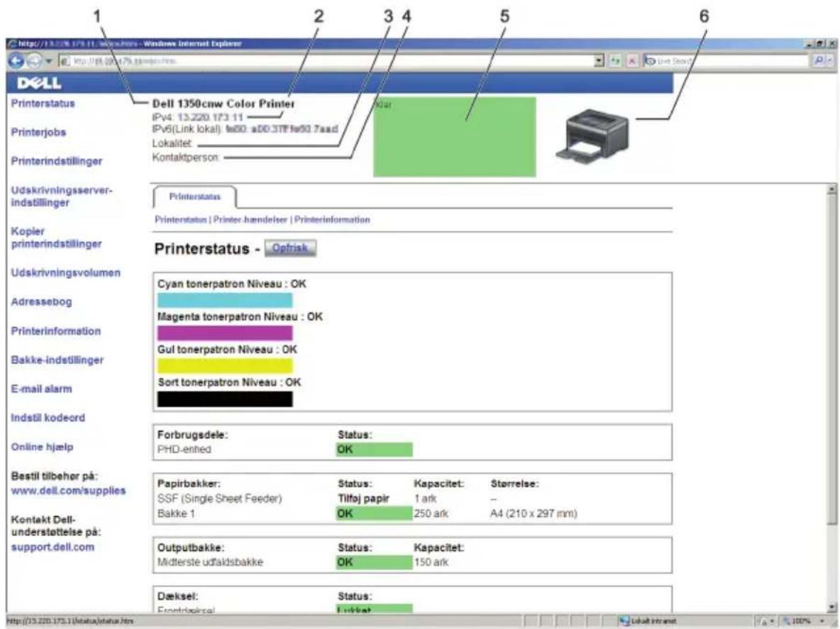Click the browser Forward arrow button
840x629 pixels.
coord(34,62)
